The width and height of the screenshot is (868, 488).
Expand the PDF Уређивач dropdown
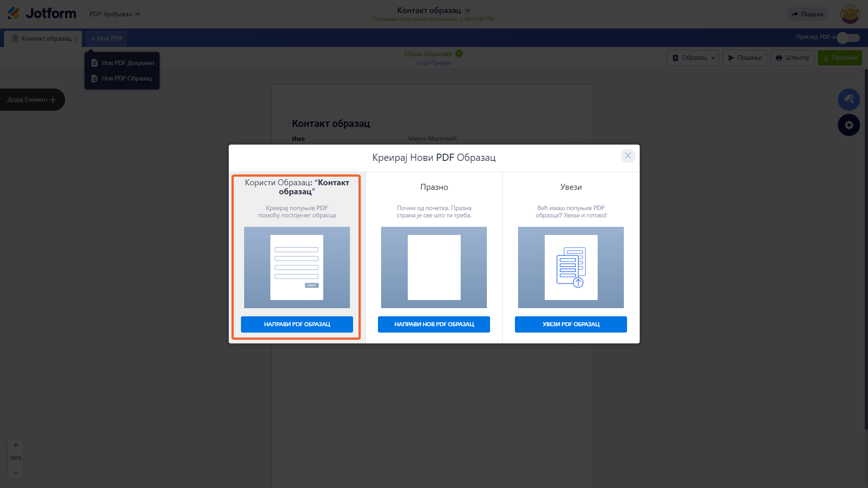(x=137, y=14)
